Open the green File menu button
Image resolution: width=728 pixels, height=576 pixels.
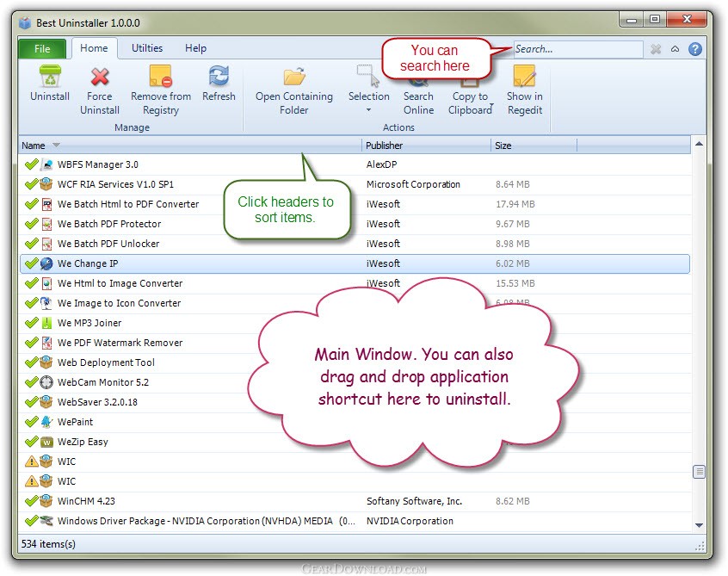[42, 49]
